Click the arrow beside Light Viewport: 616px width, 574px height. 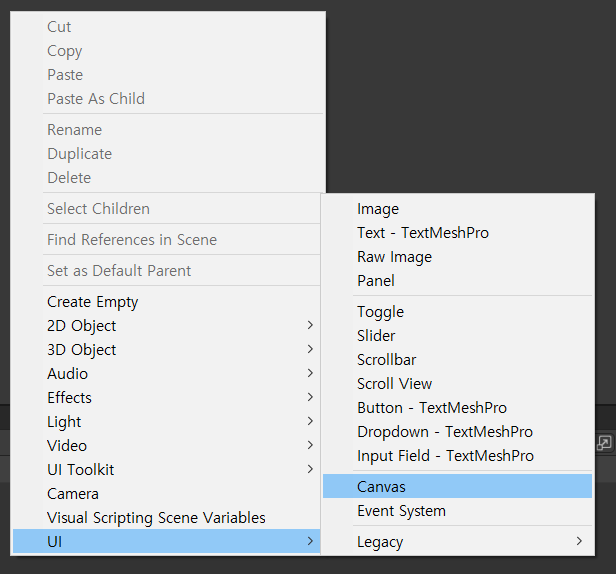(x=310, y=421)
